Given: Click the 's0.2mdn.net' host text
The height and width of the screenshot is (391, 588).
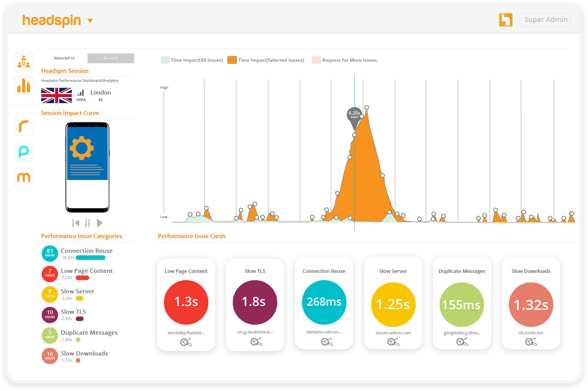Looking at the screenshot, I should coord(531,333).
